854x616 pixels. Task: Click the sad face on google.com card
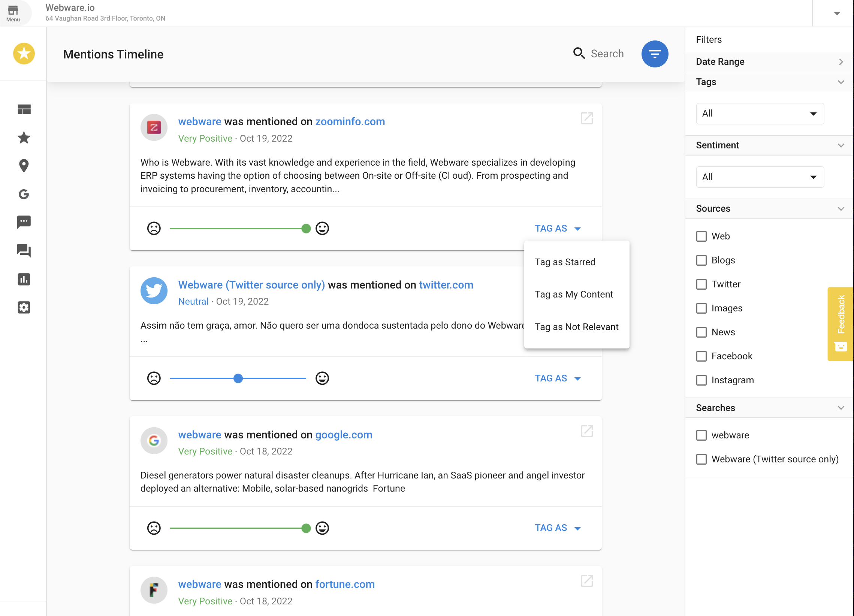point(154,528)
